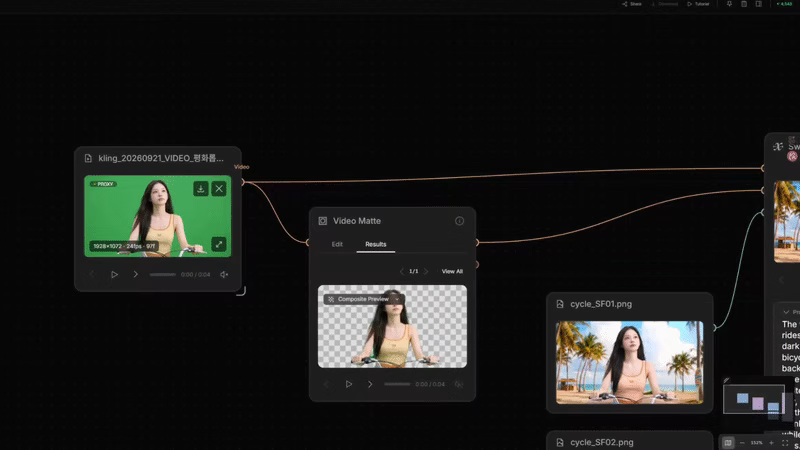The height and width of the screenshot is (450, 800).
Task: Download the kling video node clip
Action: [201, 189]
